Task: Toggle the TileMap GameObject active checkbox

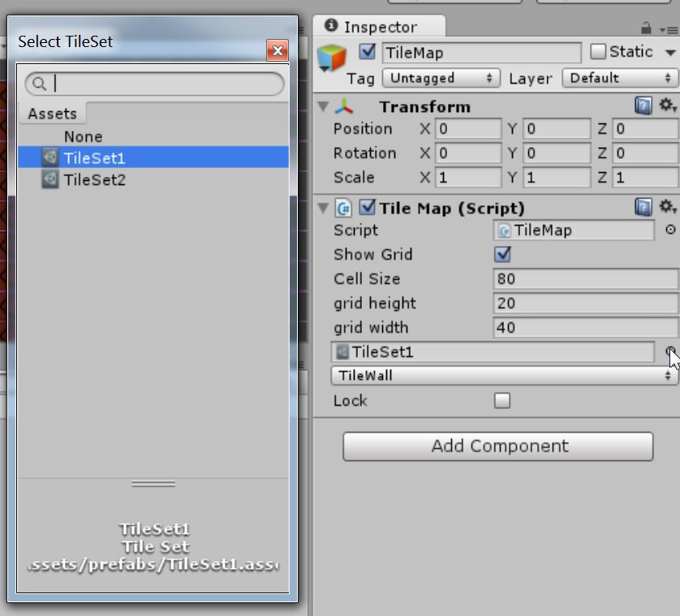Action: (x=368, y=52)
